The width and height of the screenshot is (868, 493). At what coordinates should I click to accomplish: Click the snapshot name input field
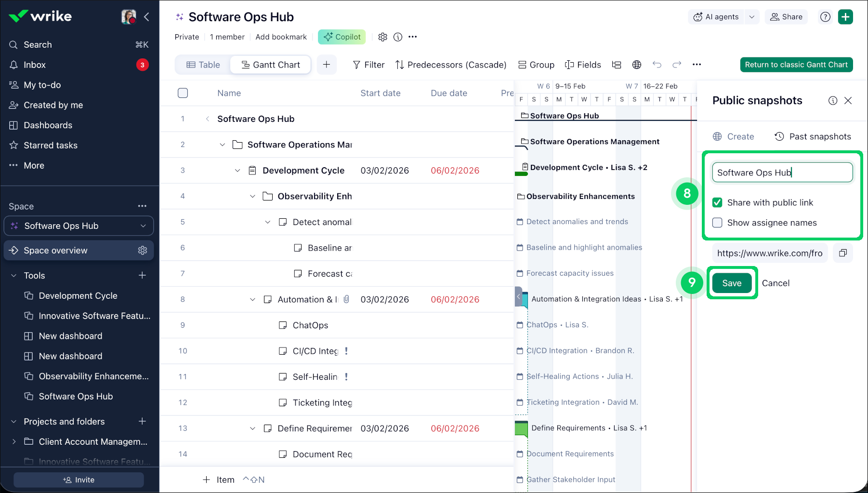click(x=782, y=173)
